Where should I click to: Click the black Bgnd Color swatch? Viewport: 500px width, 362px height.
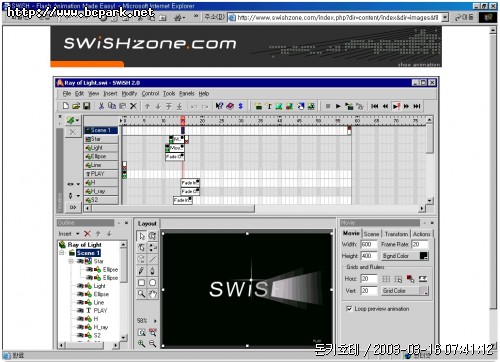coord(423,256)
